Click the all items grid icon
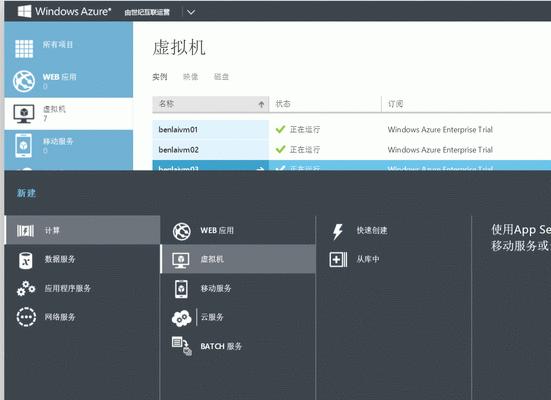The image size is (551, 400). coord(24,49)
